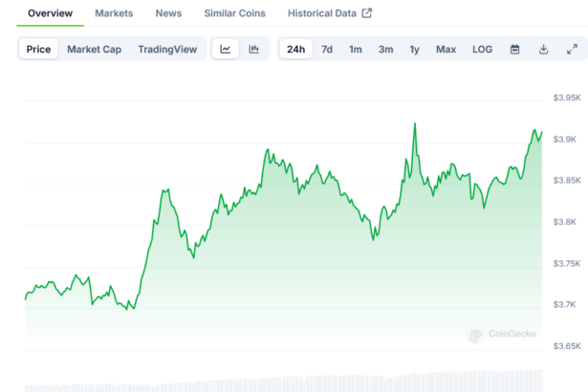Switch to line chart view icon
The width and height of the screenshot is (588, 392).
(225, 49)
